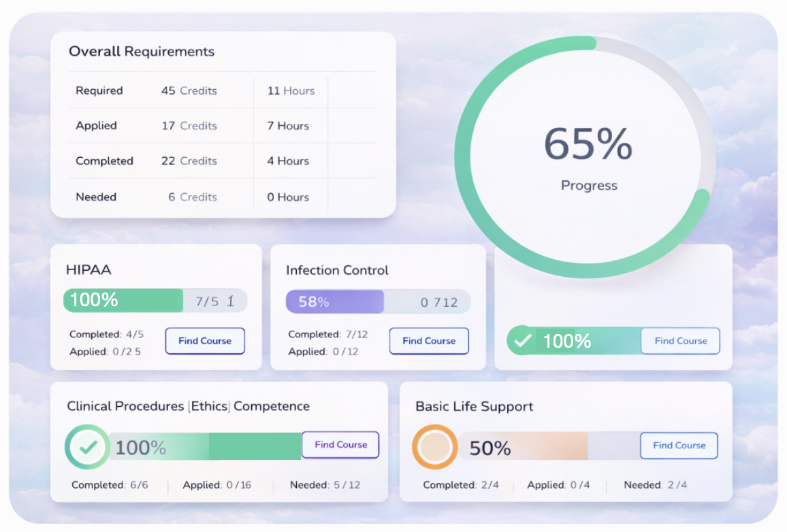Click the Applied row label in requirements table
Image resolution: width=787 pixels, height=532 pixels.
pos(97,126)
